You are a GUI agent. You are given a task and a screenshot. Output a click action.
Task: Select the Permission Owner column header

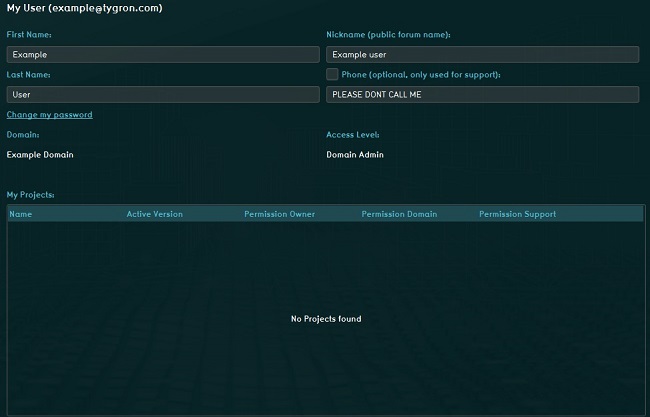(x=279, y=214)
